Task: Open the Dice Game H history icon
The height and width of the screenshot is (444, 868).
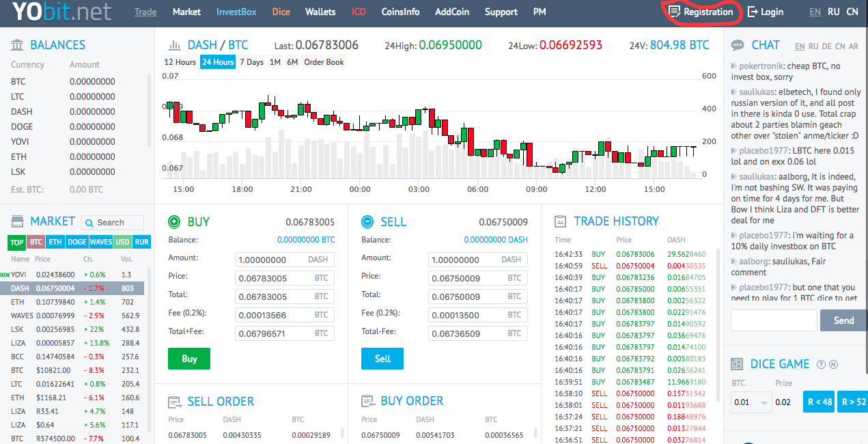Action: click(833, 365)
